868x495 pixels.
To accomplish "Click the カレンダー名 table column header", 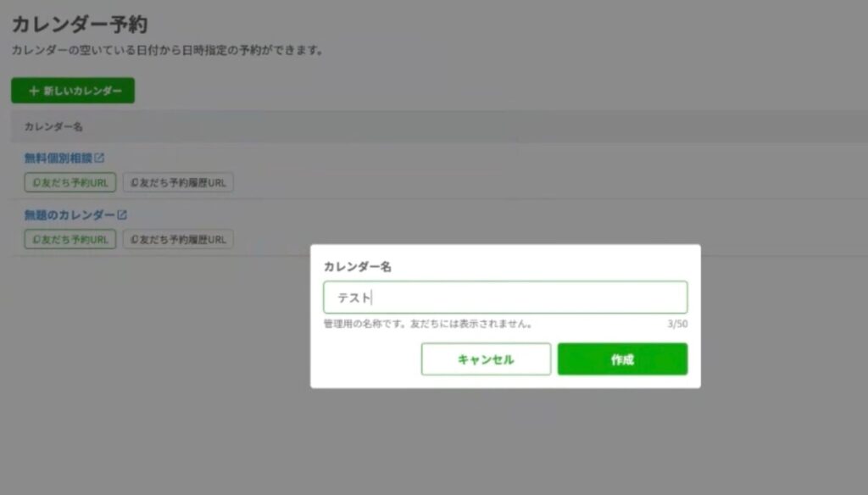I will [x=53, y=126].
